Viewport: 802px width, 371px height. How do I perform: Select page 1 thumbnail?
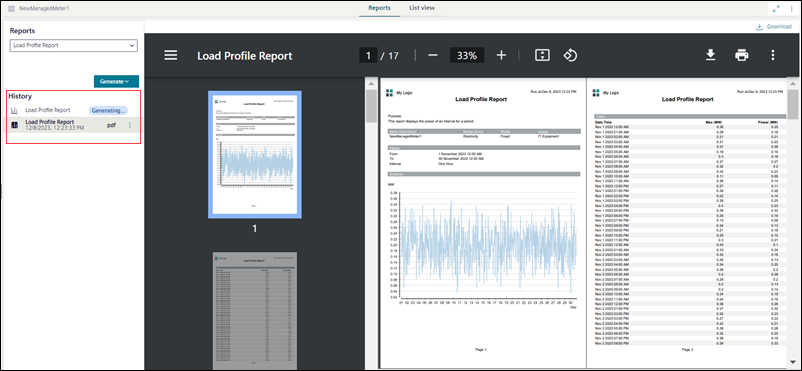(255, 155)
